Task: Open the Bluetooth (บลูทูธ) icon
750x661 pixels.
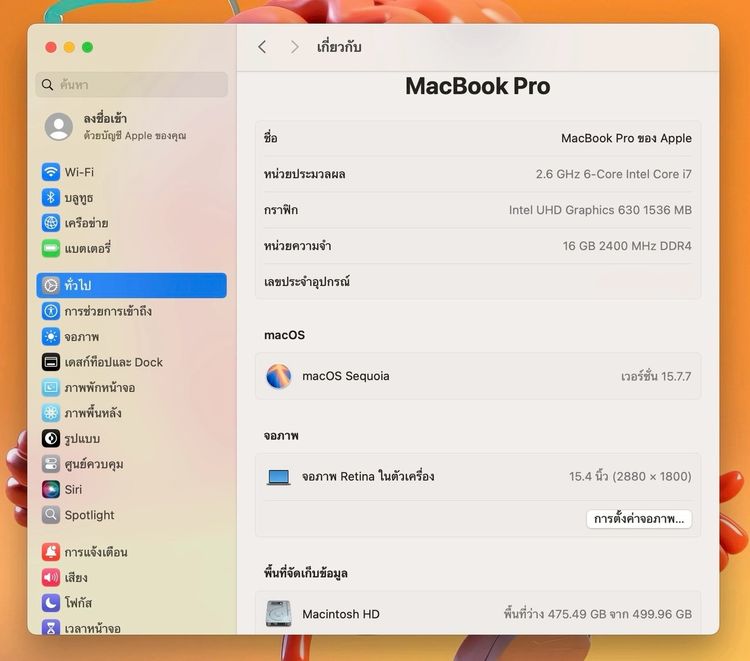Action: tap(51, 197)
